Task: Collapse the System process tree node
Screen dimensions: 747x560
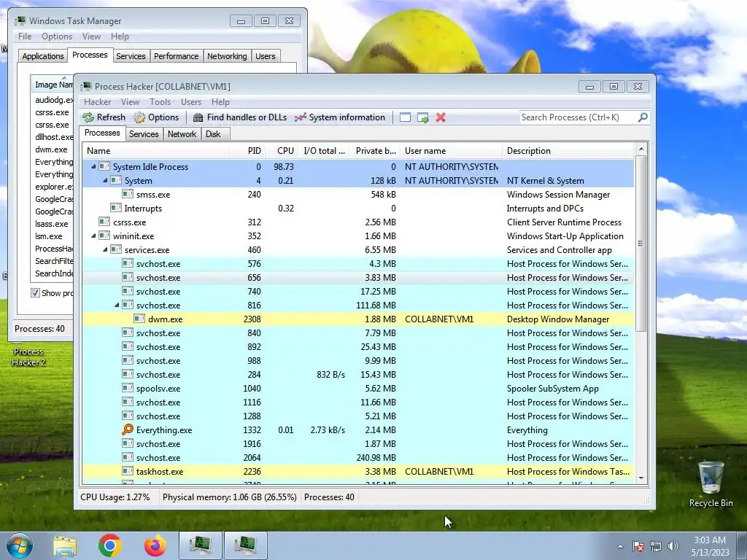Action: point(105,181)
